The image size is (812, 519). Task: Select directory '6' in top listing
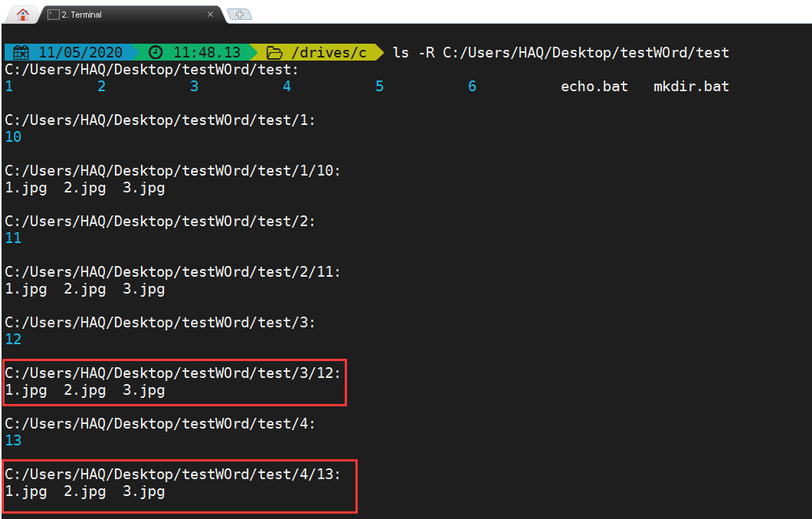(473, 86)
